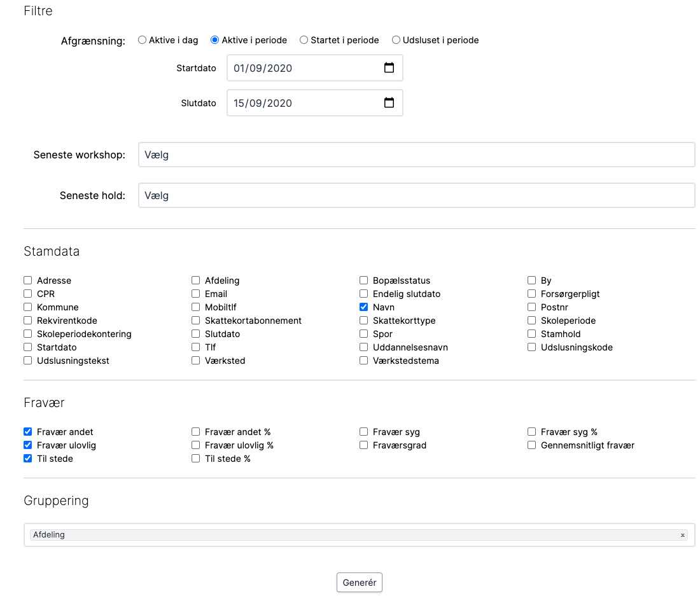Viewport: 700px width, 596px height.
Task: Enable the Skattekorttype checkbox
Action: click(x=364, y=321)
